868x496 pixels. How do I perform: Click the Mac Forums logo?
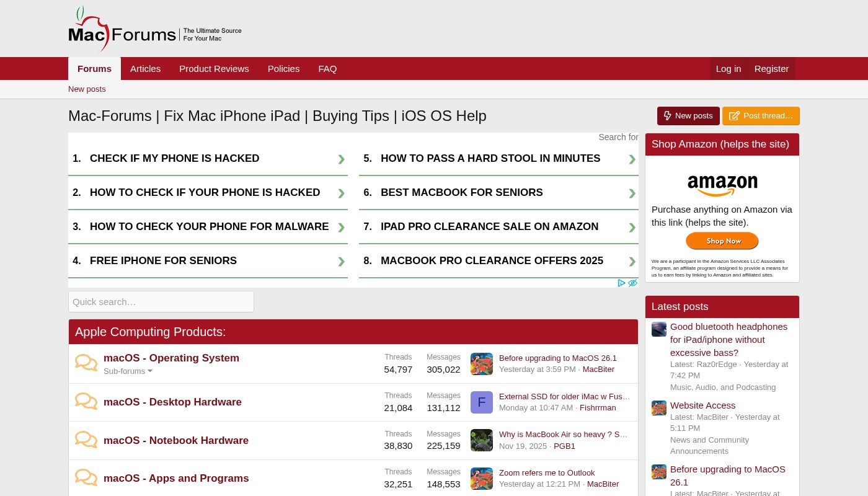coord(123,30)
